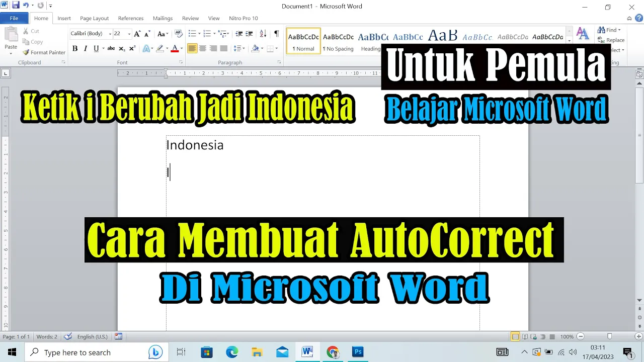The width and height of the screenshot is (644, 362).
Task: Open Photoshop from the taskbar
Action: click(358, 352)
